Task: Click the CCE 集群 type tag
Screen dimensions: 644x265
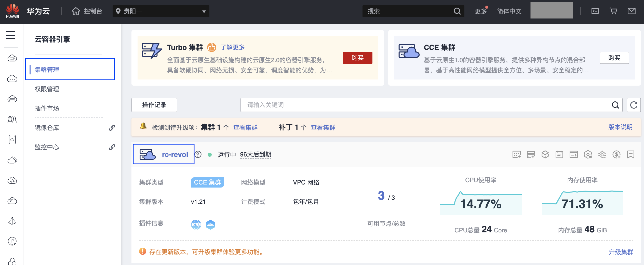Action: click(207, 182)
